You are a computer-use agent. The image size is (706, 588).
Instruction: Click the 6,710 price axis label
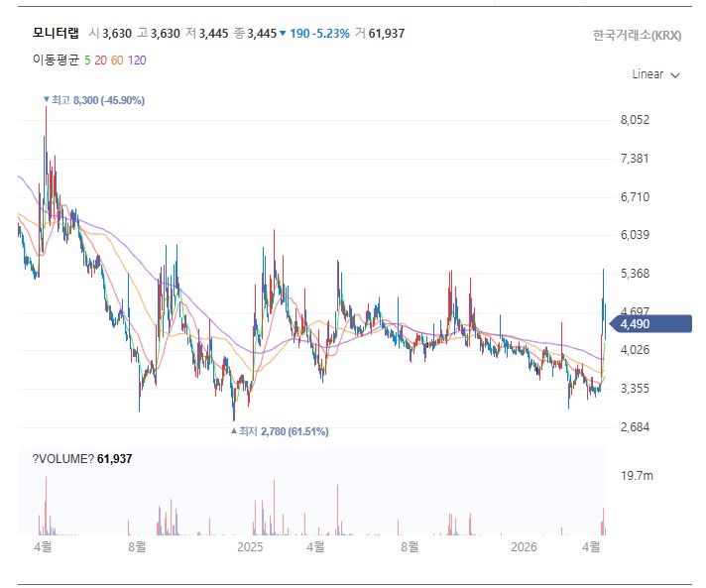click(x=635, y=196)
